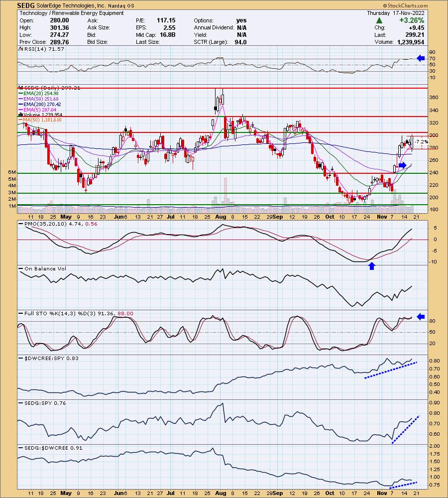Click the Aug label on price chart axis
The width and height of the screenshot is (448, 498).
coord(221,217)
